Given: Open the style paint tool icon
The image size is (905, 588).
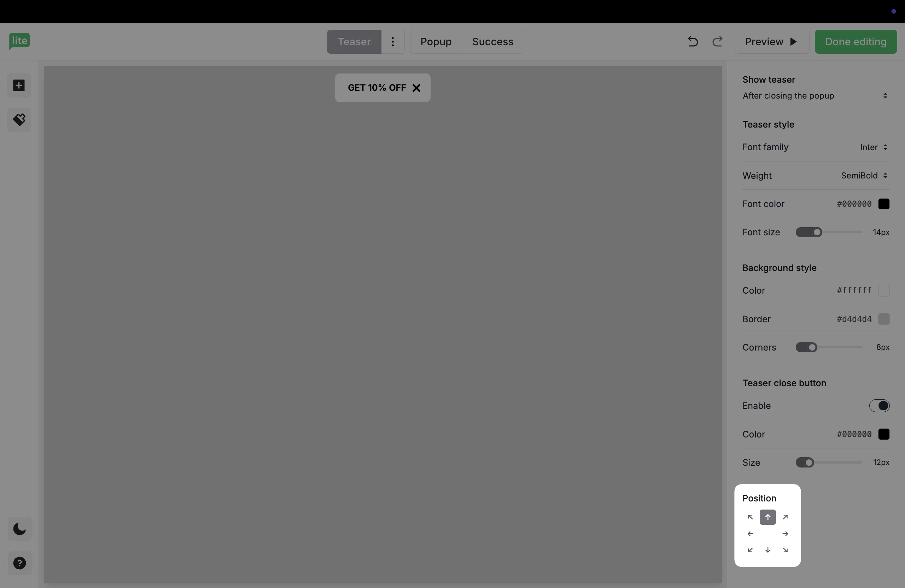Looking at the screenshot, I should pos(19,120).
